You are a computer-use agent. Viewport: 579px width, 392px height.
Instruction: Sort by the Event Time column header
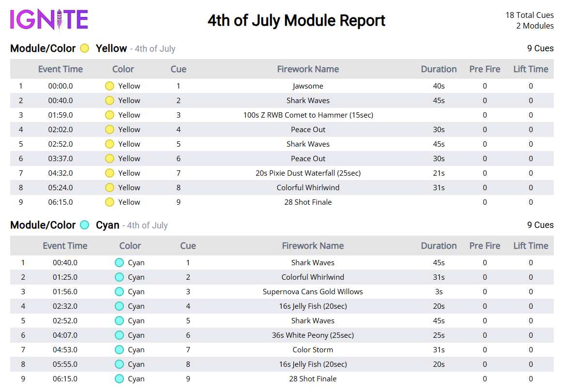point(60,69)
